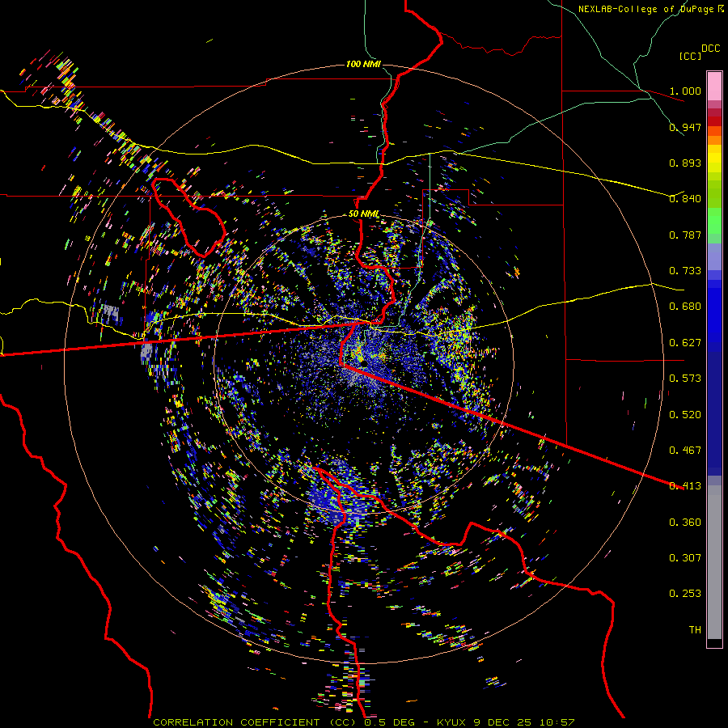Click the bright green segment of the color scale

714,221
